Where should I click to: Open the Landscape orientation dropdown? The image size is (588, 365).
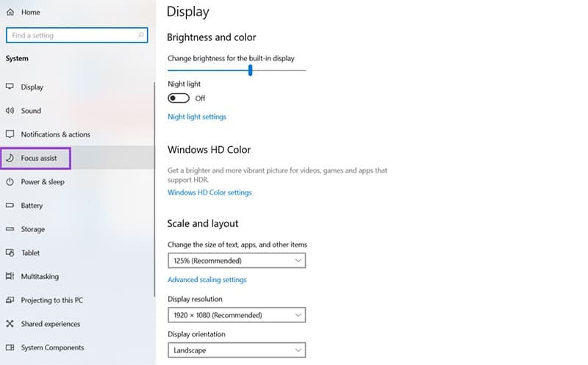point(237,350)
